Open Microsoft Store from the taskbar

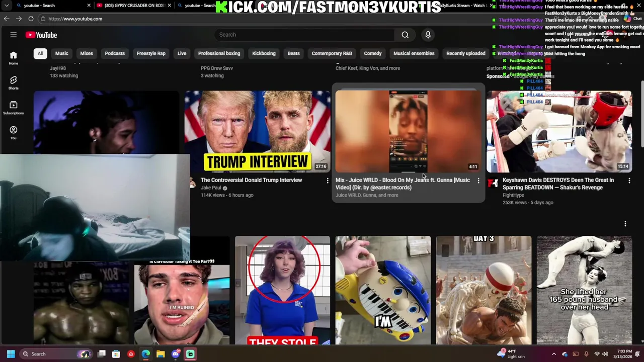click(116, 354)
